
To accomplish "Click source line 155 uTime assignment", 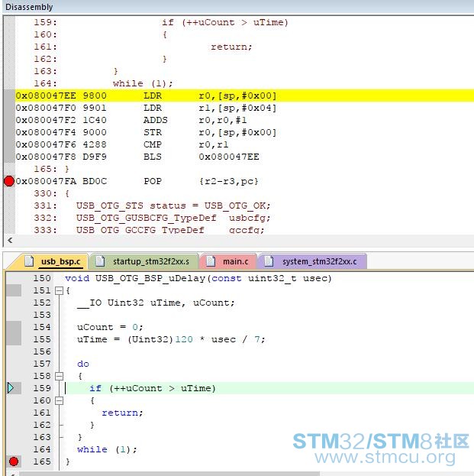I will 171,339.
